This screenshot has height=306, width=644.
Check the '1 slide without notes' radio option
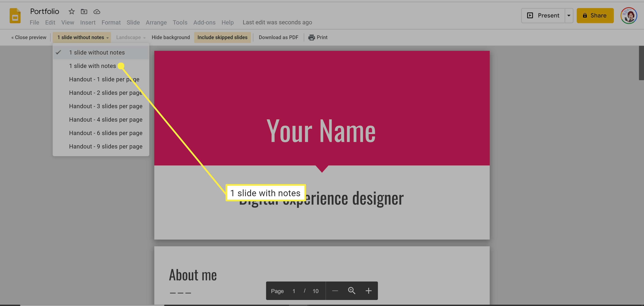pyautogui.click(x=97, y=52)
